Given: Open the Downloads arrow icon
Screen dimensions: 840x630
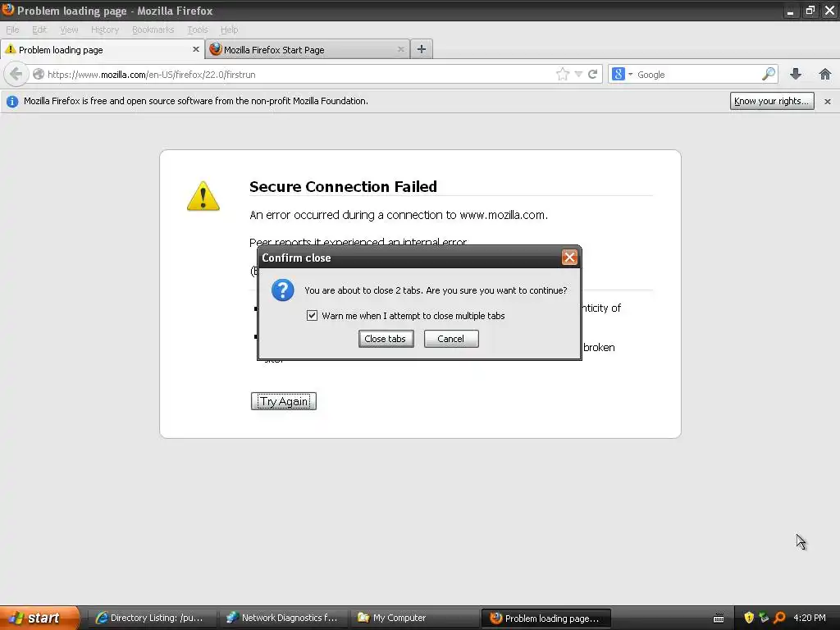Looking at the screenshot, I should pyautogui.click(x=796, y=75).
